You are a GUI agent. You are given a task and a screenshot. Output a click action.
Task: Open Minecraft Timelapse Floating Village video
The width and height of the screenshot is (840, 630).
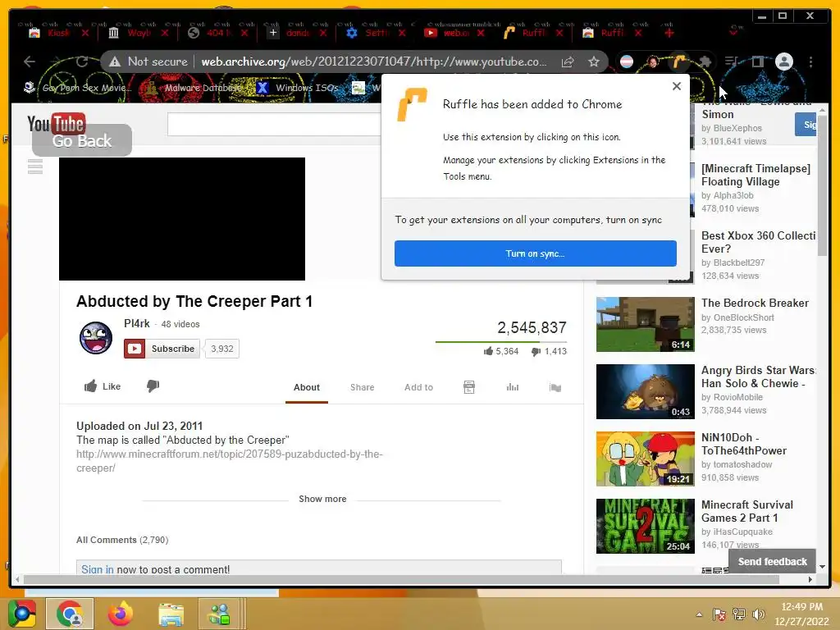click(x=756, y=176)
